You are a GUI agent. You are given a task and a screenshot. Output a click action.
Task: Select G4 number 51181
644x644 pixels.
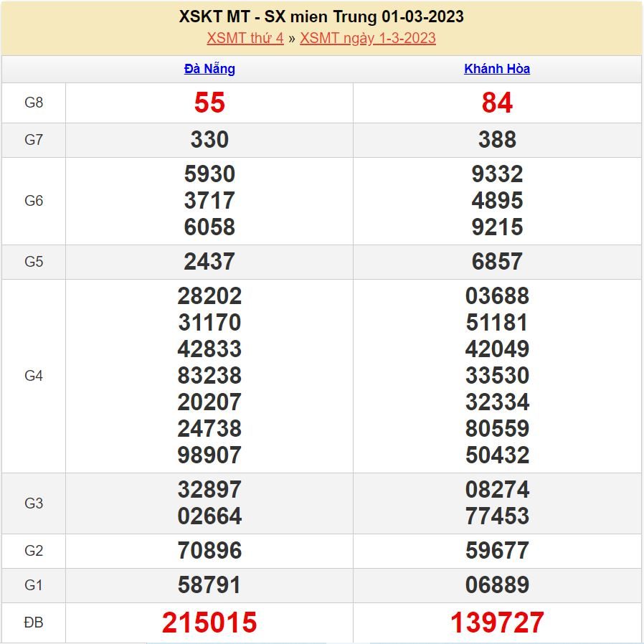[497, 323]
